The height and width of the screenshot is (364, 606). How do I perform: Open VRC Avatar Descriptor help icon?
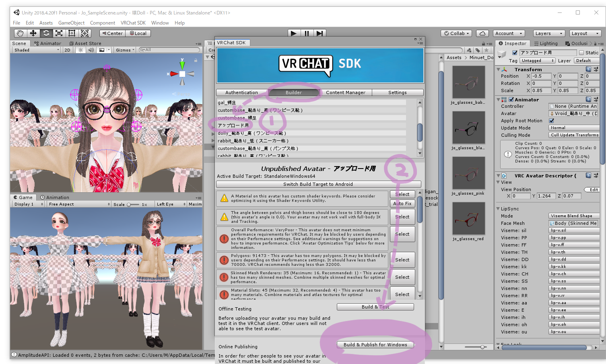tap(588, 175)
